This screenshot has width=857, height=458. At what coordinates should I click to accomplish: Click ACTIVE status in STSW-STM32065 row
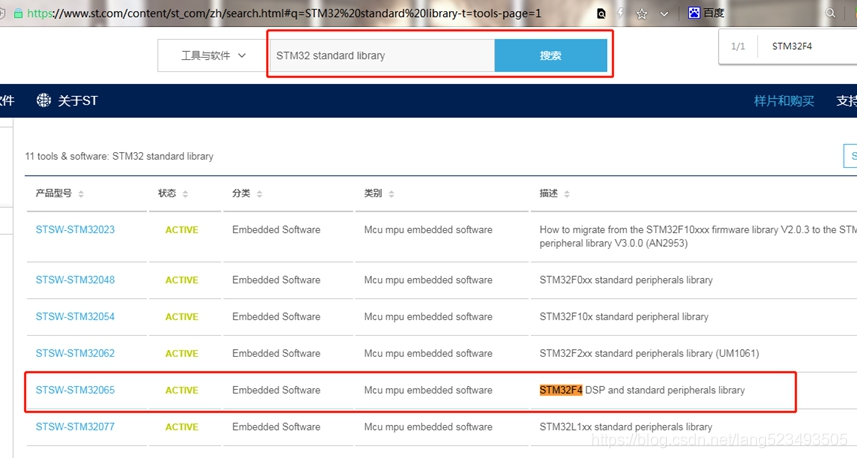pos(181,390)
